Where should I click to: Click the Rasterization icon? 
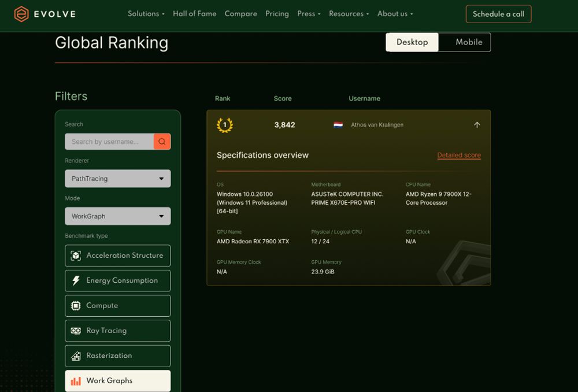[76, 356]
